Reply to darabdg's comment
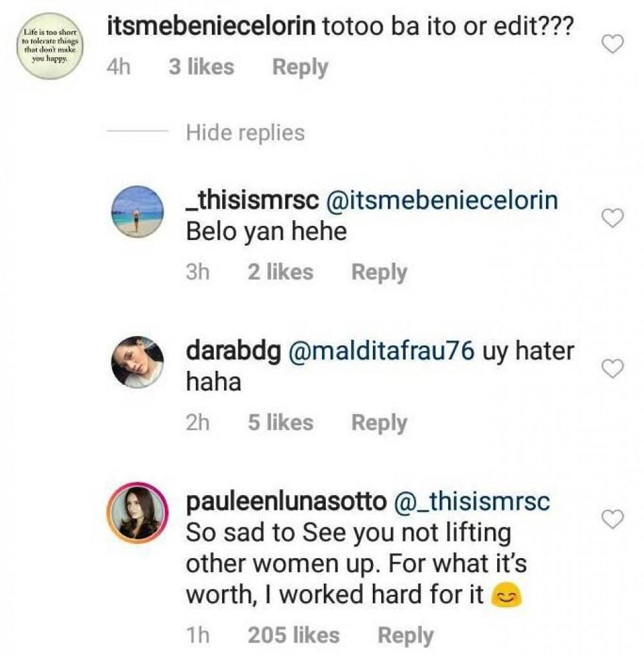Screen dimensions: 644x656 coord(379,423)
